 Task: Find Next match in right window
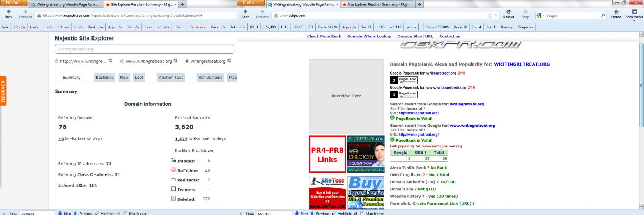(301, 213)
